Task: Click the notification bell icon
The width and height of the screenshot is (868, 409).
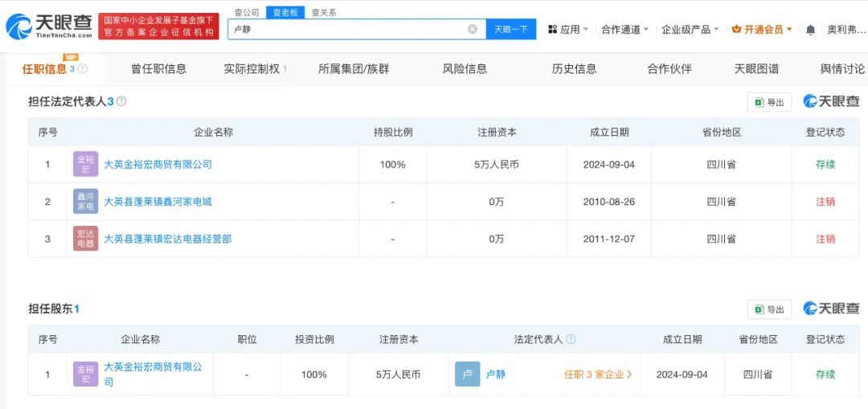Action: point(810,30)
